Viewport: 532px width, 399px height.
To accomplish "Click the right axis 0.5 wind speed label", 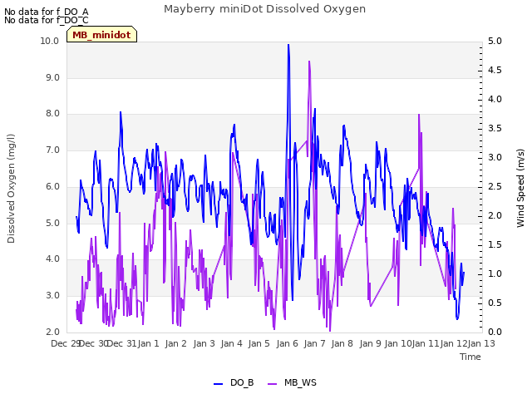I will tap(495, 303).
